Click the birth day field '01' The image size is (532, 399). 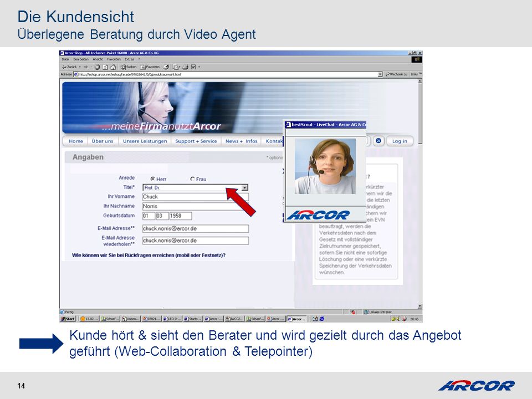pos(149,216)
